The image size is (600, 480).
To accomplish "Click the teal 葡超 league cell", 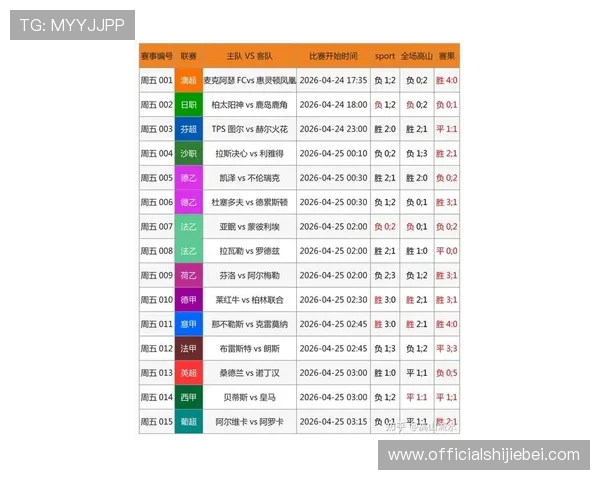I will point(189,422).
